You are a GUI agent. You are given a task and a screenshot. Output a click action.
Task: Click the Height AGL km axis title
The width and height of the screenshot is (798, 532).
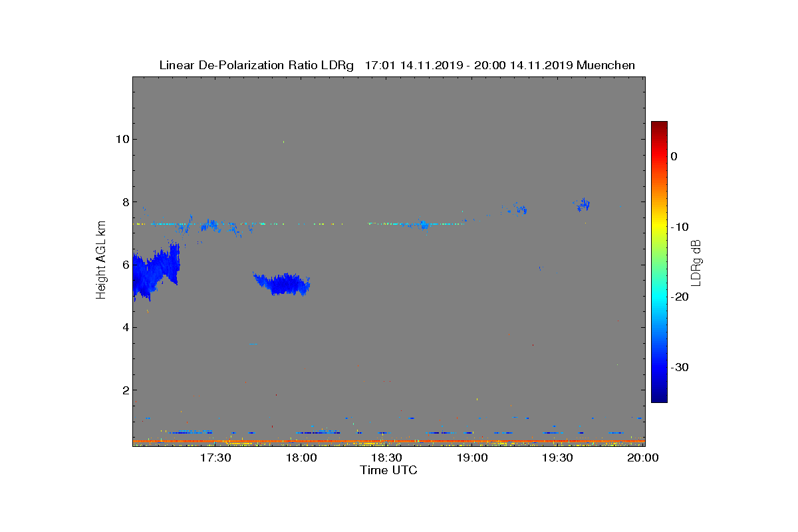[101, 261]
